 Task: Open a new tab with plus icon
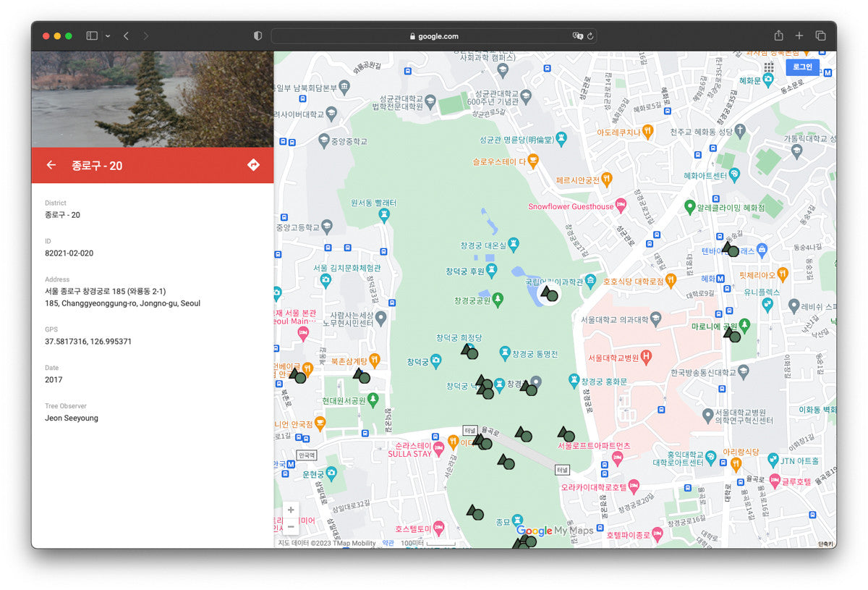(x=799, y=35)
